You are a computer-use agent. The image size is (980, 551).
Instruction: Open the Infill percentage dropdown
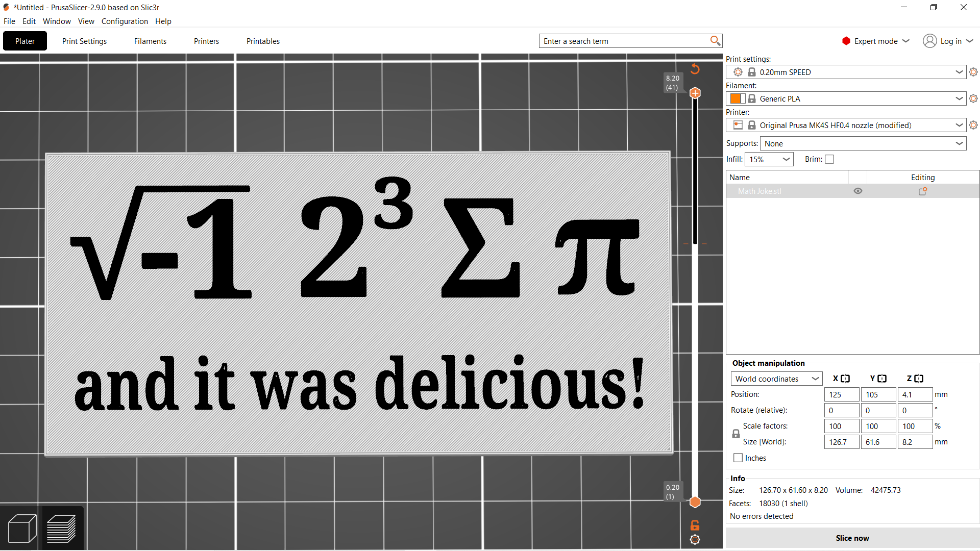(769, 159)
